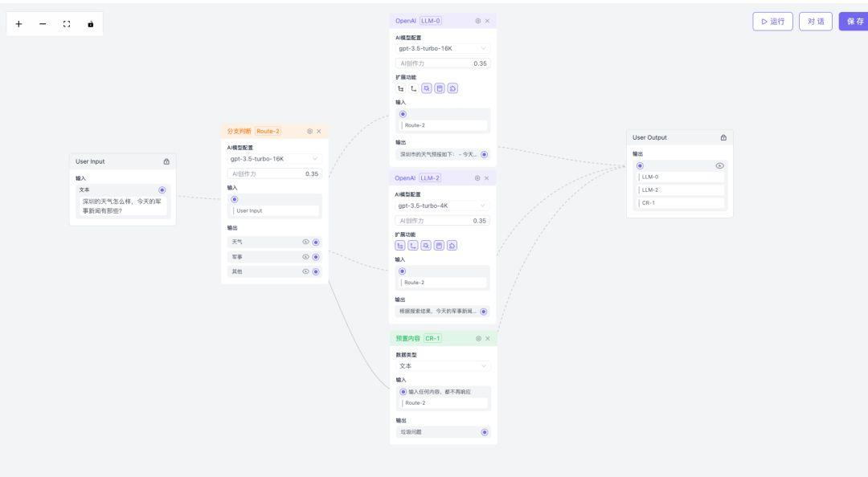Click the User Input question text box

coord(124,206)
